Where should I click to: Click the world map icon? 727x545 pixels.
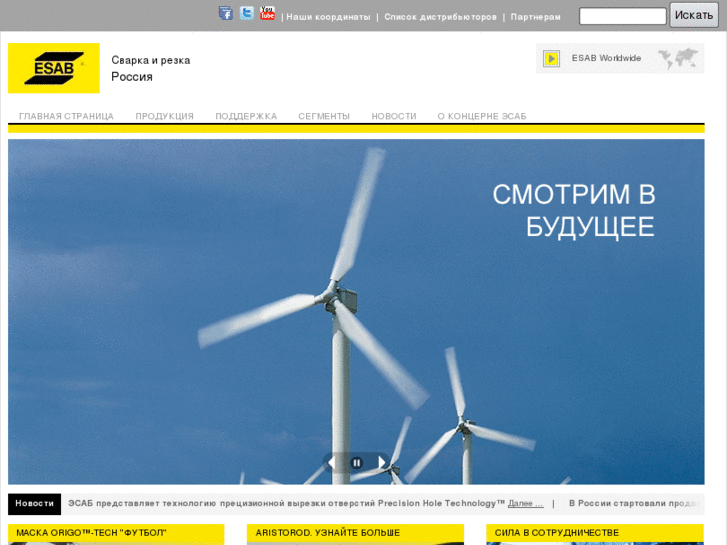click(678, 58)
